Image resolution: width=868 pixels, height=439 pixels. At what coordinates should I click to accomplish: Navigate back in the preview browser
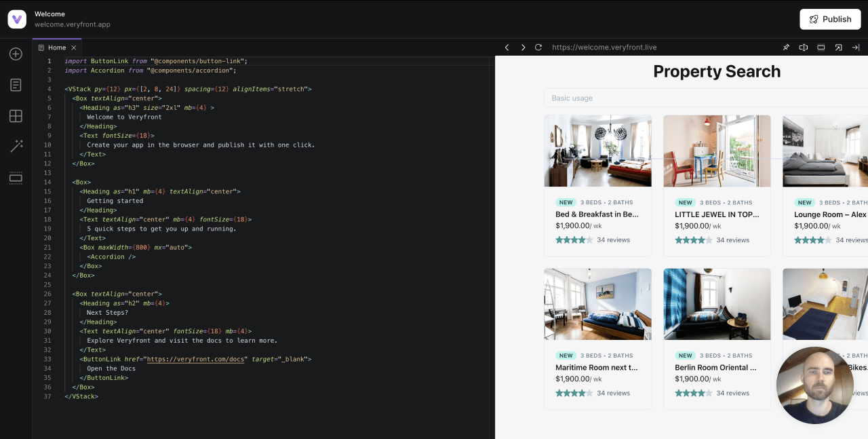(x=507, y=47)
